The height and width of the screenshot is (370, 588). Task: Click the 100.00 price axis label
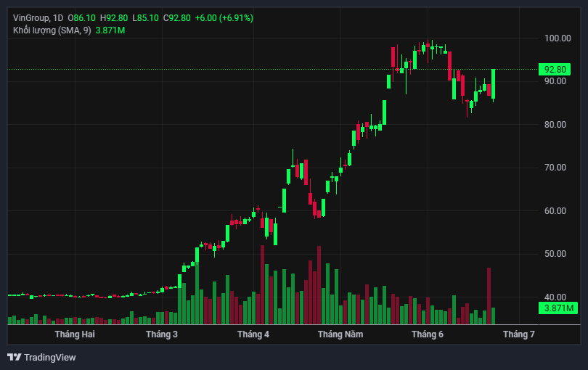click(x=558, y=38)
